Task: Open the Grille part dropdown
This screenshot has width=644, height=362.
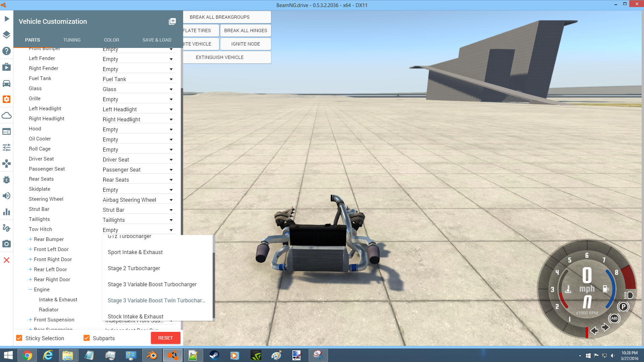Action: (x=138, y=99)
